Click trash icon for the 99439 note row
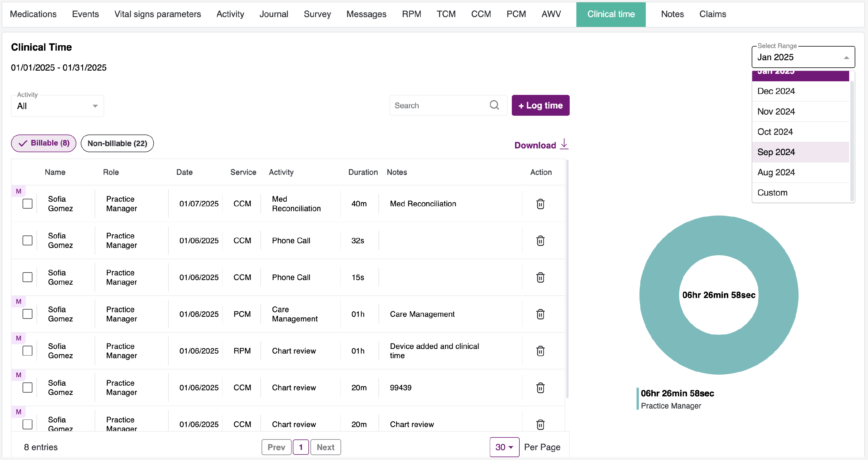This screenshot has width=868, height=460. point(540,388)
